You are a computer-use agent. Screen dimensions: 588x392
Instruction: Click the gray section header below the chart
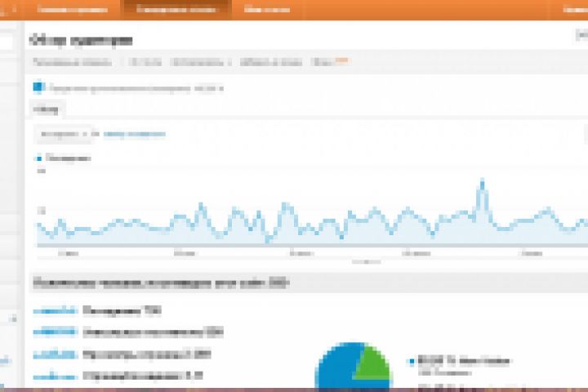pos(308,283)
